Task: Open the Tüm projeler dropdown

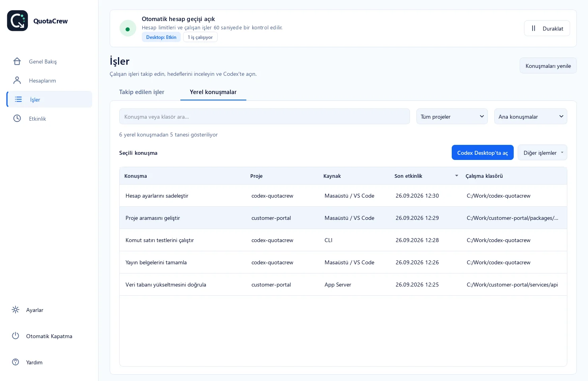Action: (x=452, y=117)
